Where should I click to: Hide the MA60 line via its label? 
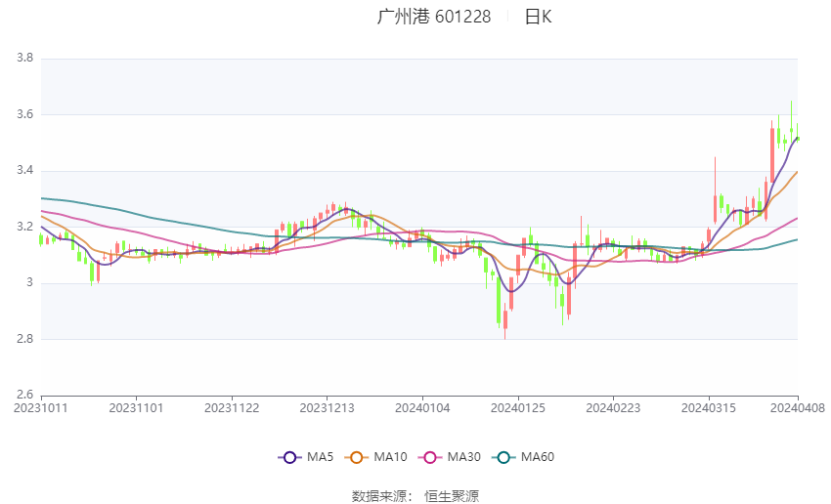[x=538, y=457]
